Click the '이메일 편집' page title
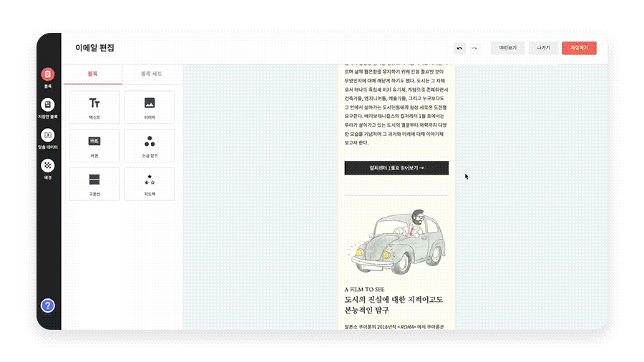Viewport: 644px width, 362px height. [95, 48]
